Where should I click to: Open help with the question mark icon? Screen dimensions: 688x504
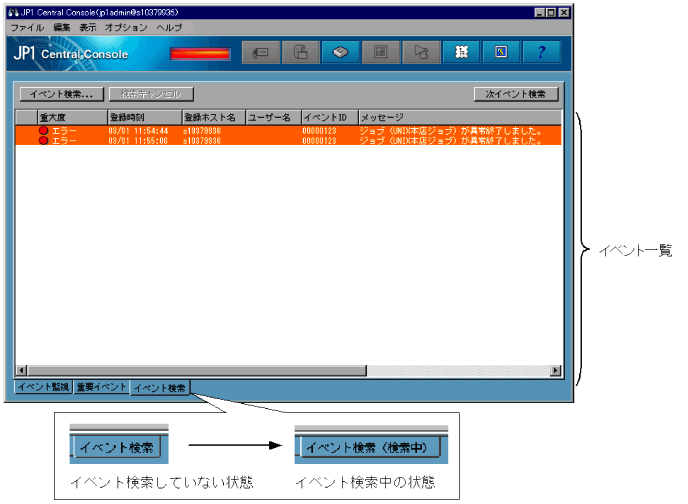click(x=541, y=52)
